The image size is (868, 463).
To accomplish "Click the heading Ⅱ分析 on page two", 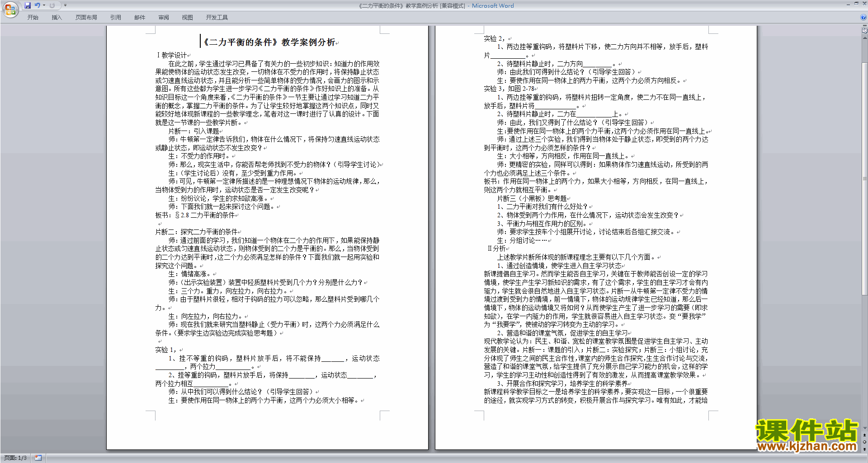I will coord(496,248).
